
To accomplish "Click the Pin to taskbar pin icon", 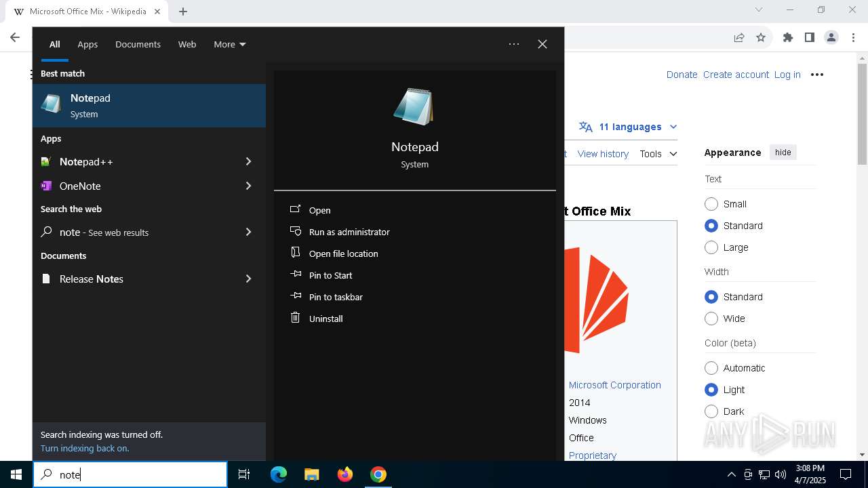I will click(x=295, y=296).
